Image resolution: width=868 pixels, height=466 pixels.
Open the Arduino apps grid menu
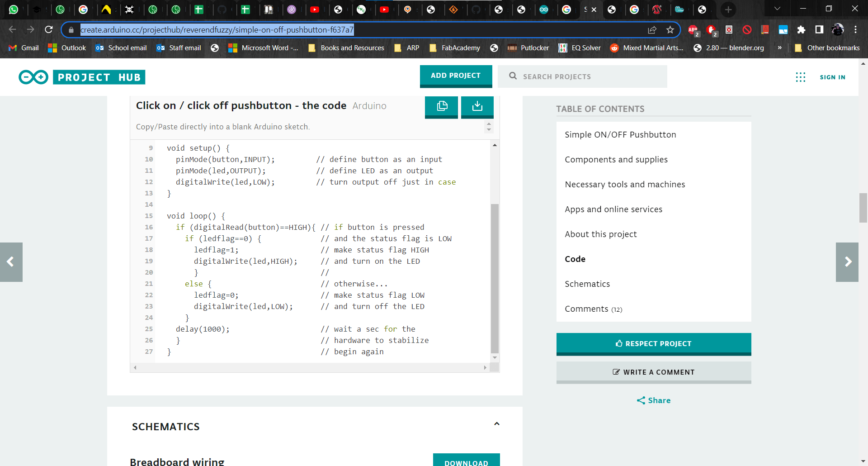(x=801, y=77)
